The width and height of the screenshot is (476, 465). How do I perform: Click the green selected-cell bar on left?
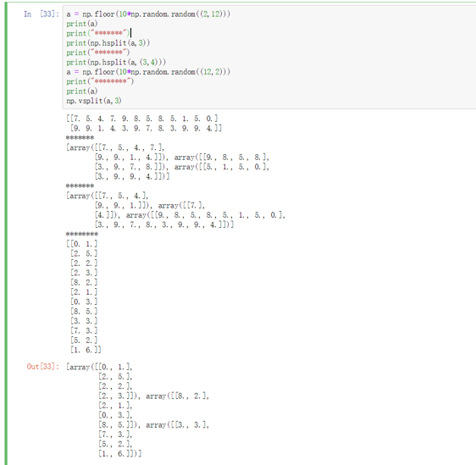click(x=6, y=233)
